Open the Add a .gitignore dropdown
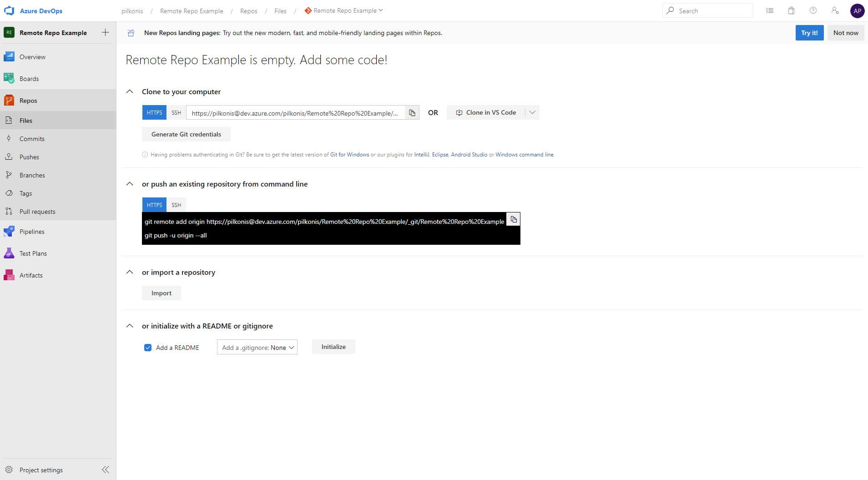Image resolution: width=868 pixels, height=480 pixels. coord(257,347)
